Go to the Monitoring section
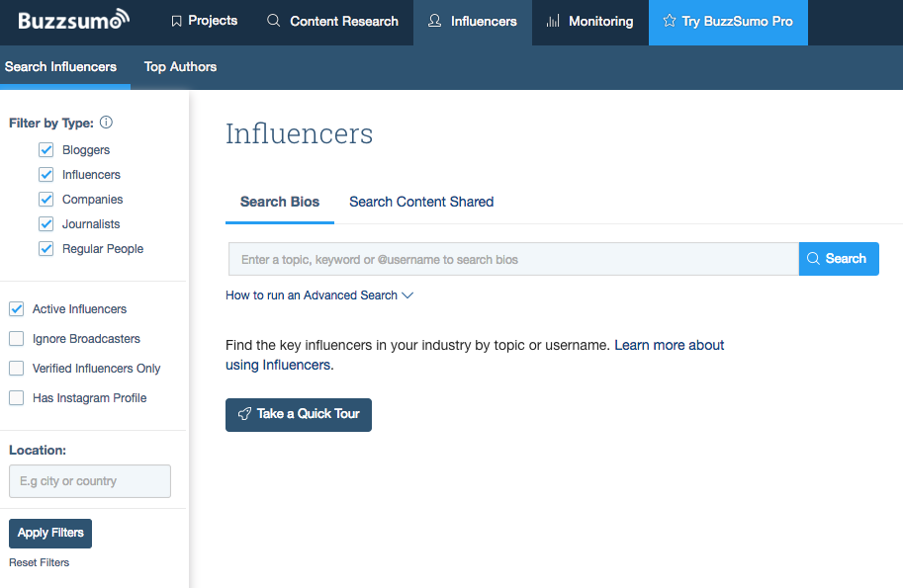 pyautogui.click(x=590, y=22)
